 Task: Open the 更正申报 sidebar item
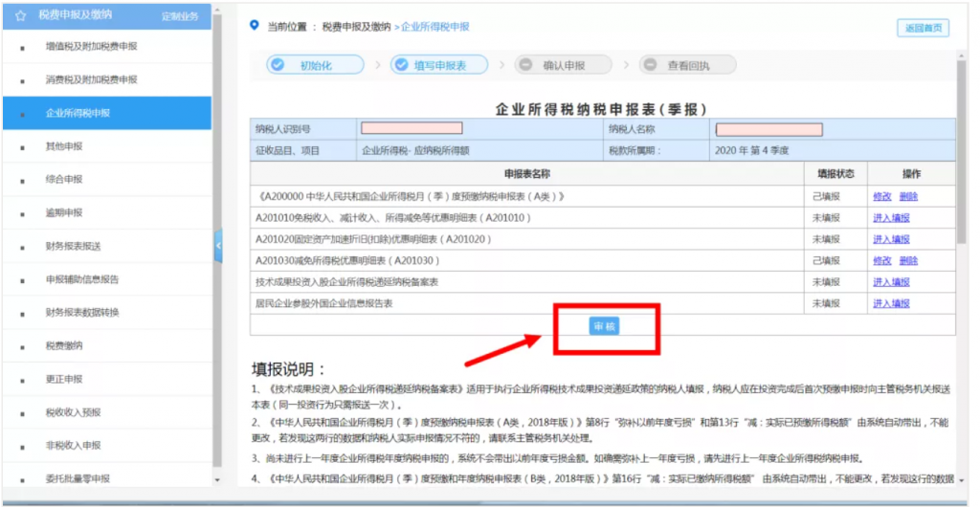click(64, 379)
